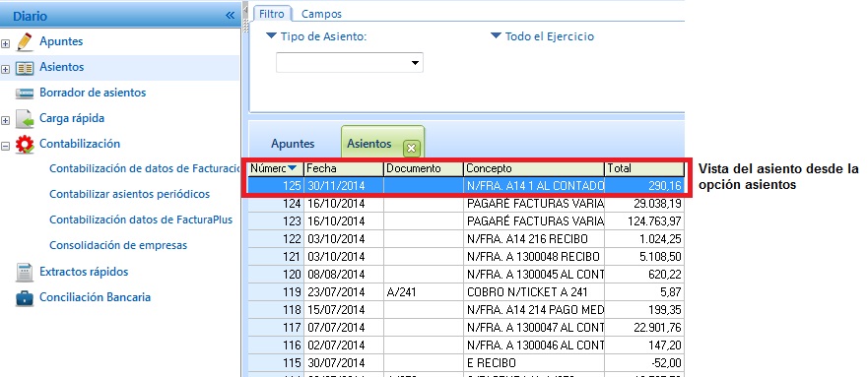868x377 pixels.
Task: Sort by the Concepto column header
Action: click(534, 168)
